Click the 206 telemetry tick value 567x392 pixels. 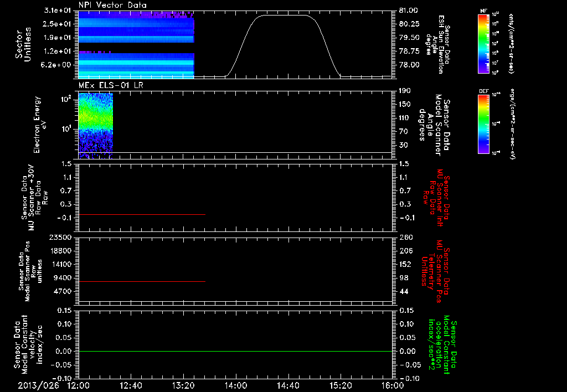pyautogui.click(x=406, y=251)
